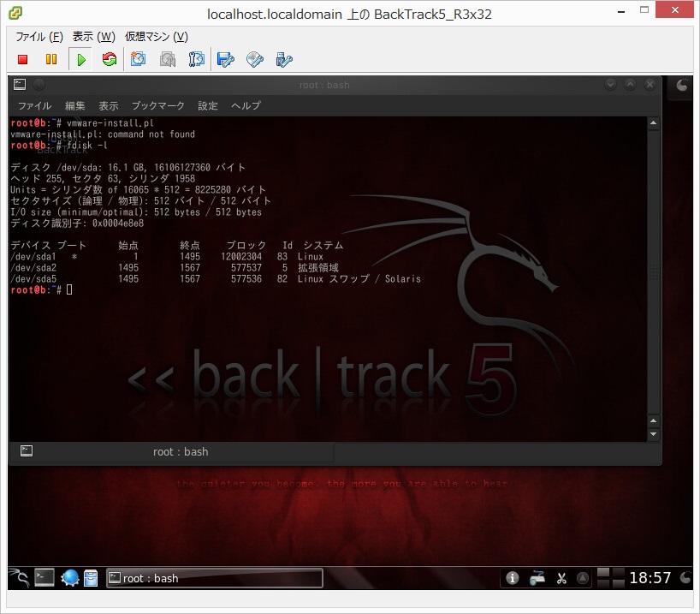Click the terminal tab's console icon
The width and height of the screenshot is (700, 614).
tap(27, 451)
